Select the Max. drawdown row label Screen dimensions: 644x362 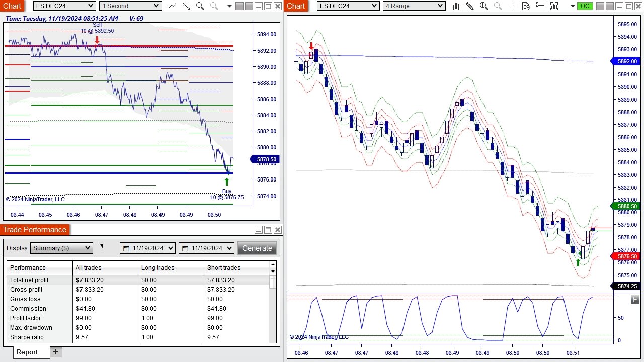[31, 328]
